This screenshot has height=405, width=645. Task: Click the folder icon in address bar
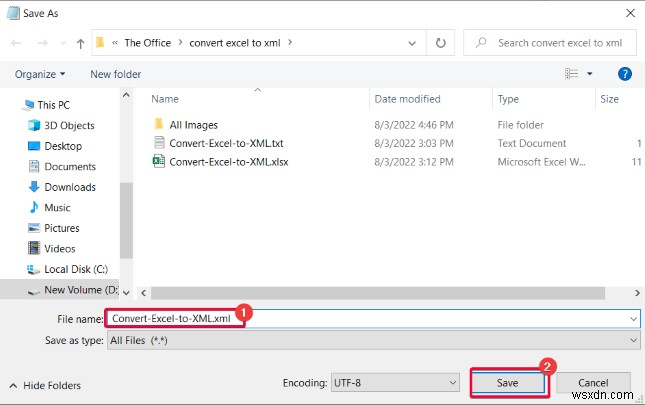(x=100, y=42)
